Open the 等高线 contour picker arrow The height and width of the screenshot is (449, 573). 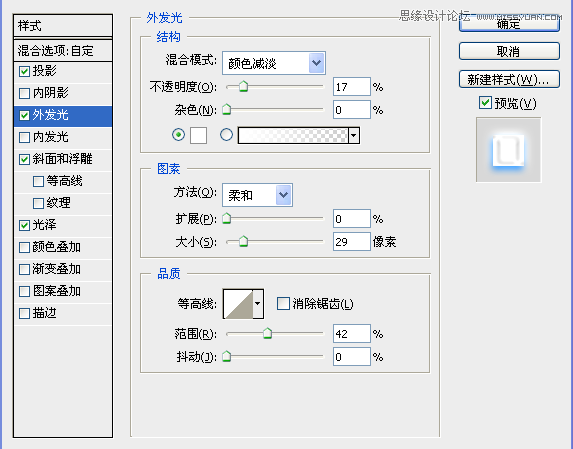258,304
